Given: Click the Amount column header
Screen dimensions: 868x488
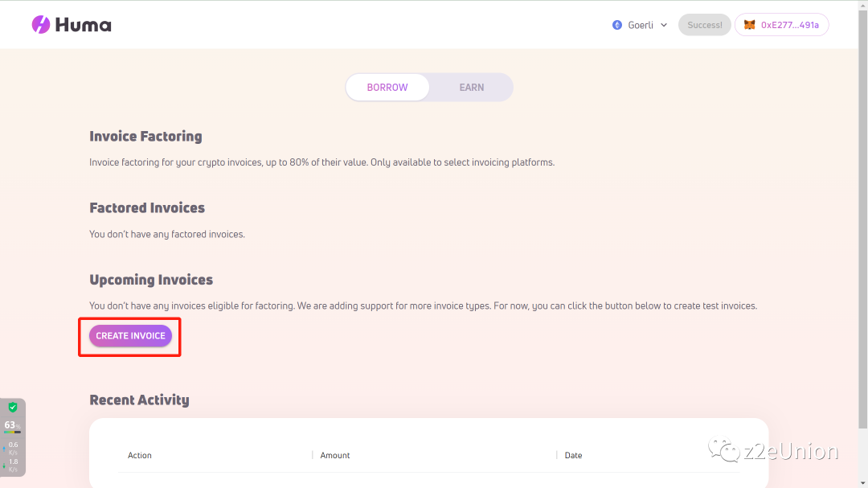Looking at the screenshot, I should (x=335, y=455).
